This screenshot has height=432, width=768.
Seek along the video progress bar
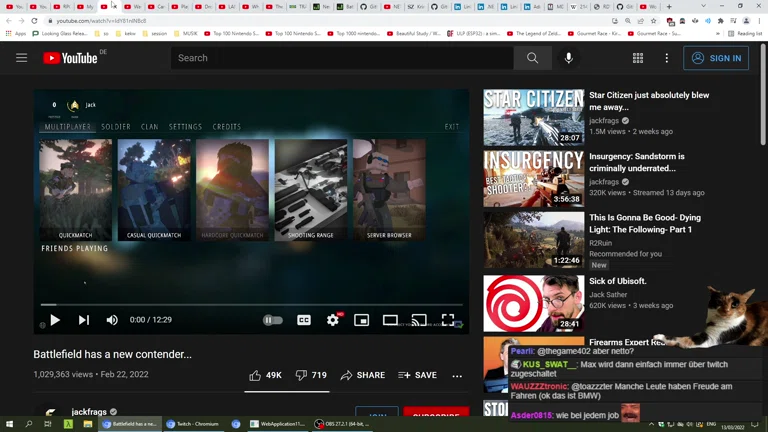point(251,305)
